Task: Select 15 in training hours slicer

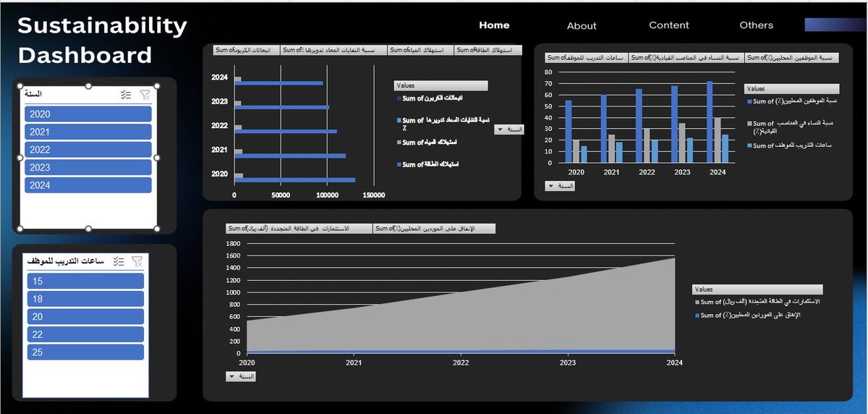Action: (x=85, y=281)
